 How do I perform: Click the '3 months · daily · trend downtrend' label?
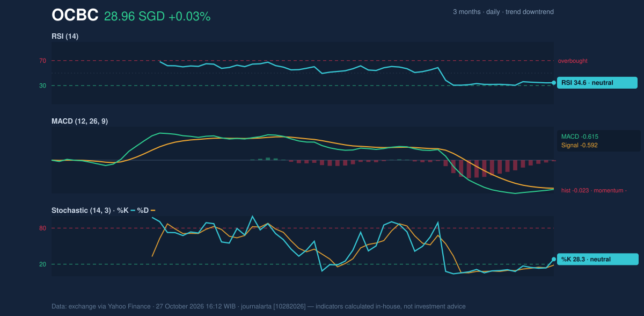coord(503,12)
